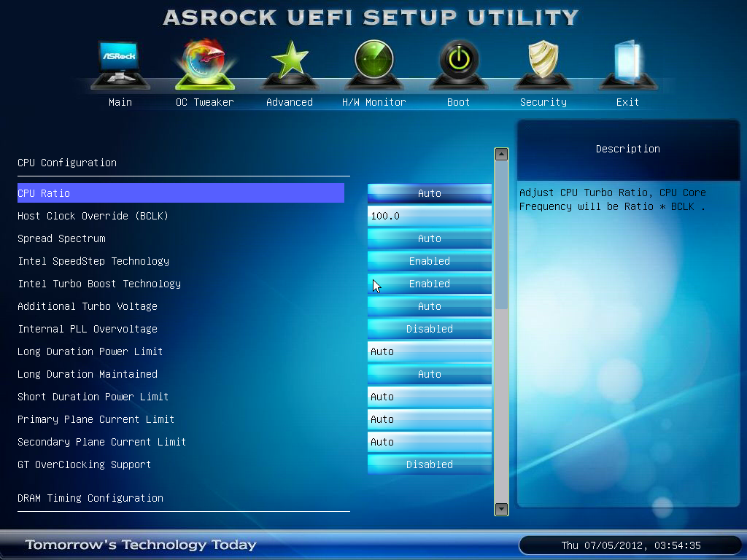Click the Host Clock Override 100.0 field
This screenshot has height=560, width=747.
point(429,216)
